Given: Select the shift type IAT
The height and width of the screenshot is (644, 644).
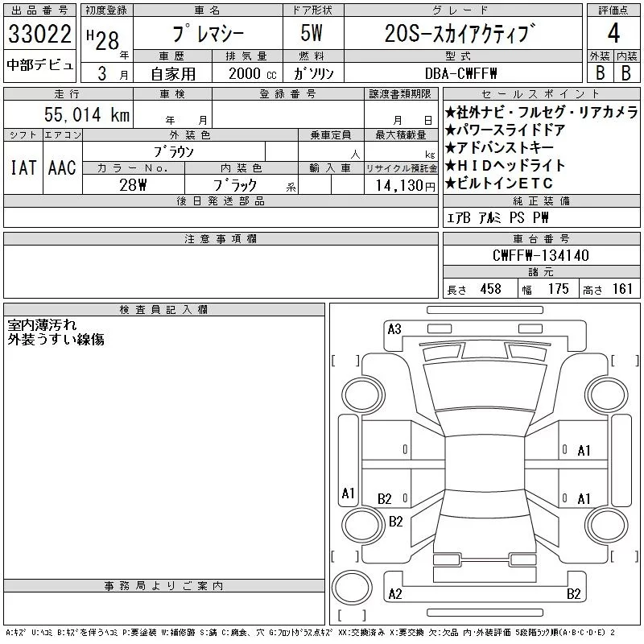Looking at the screenshot, I should (x=23, y=167).
